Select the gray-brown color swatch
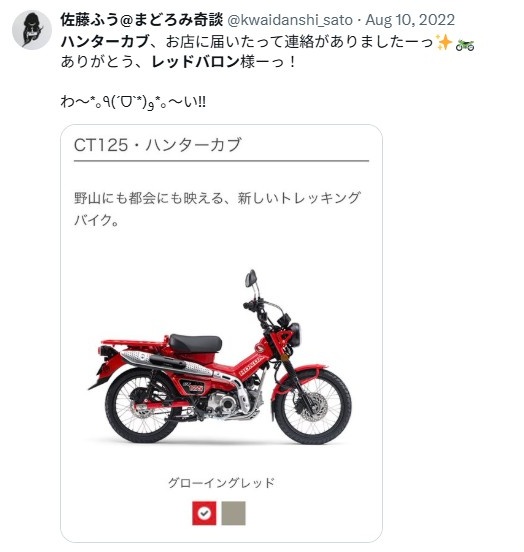This screenshot has width=524, height=552. 233,513
